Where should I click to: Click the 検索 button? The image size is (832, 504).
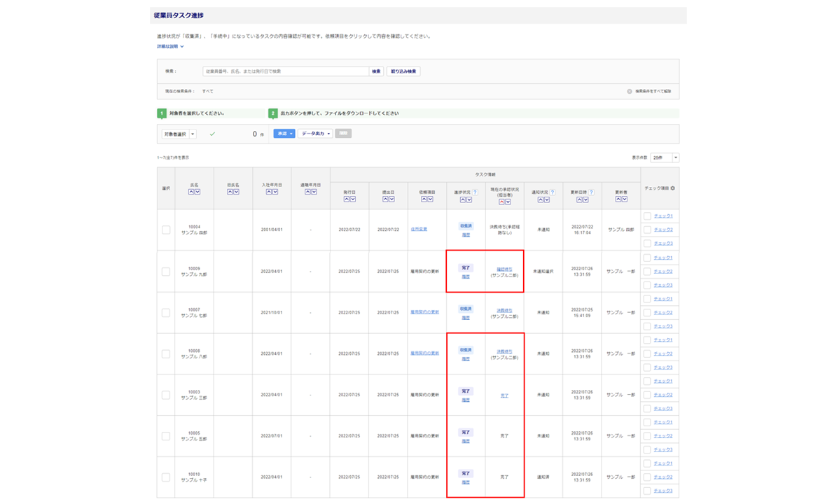376,71
